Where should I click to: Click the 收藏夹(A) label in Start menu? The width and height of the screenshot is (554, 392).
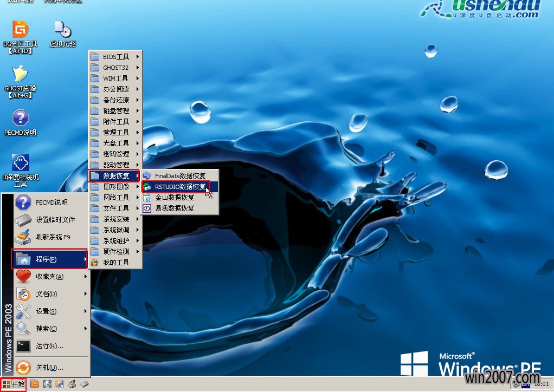[49, 277]
